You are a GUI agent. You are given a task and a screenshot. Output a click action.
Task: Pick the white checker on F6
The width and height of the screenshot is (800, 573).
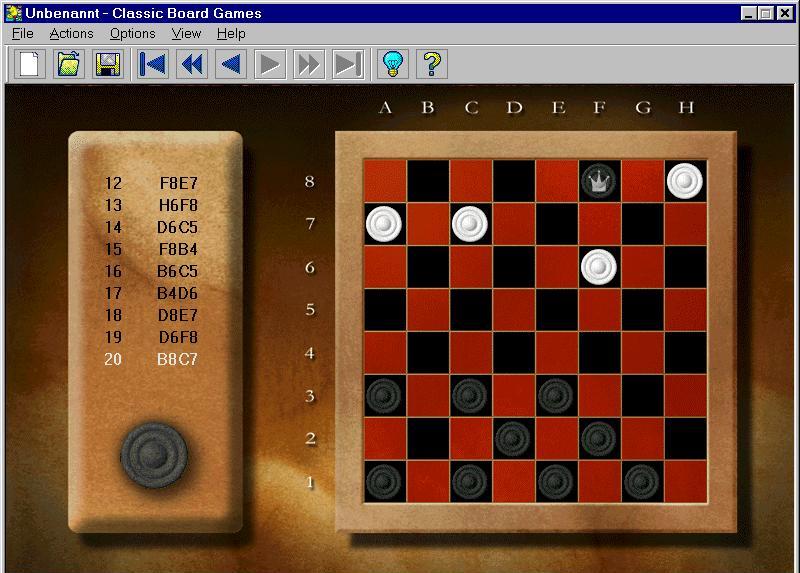599,266
